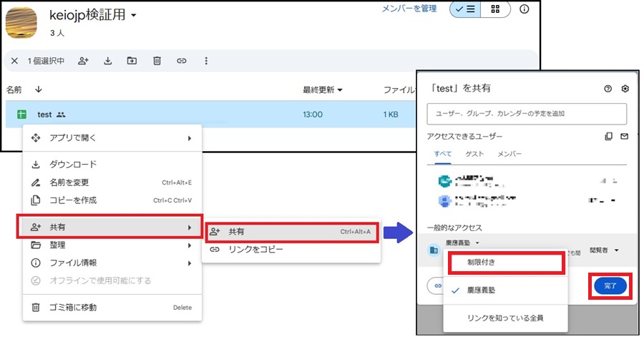Click the download icon in selection toolbar
Image resolution: width=644 pixels, height=337 pixels.
[x=108, y=61]
